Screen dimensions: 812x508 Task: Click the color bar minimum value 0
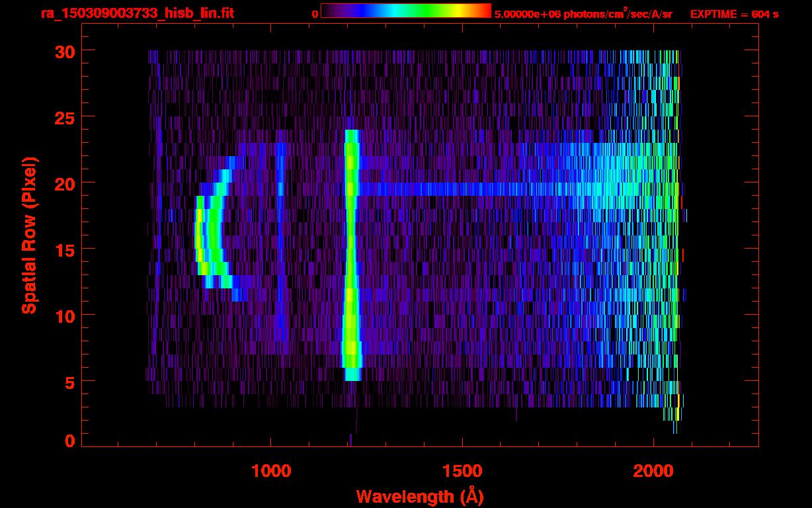click(x=315, y=14)
